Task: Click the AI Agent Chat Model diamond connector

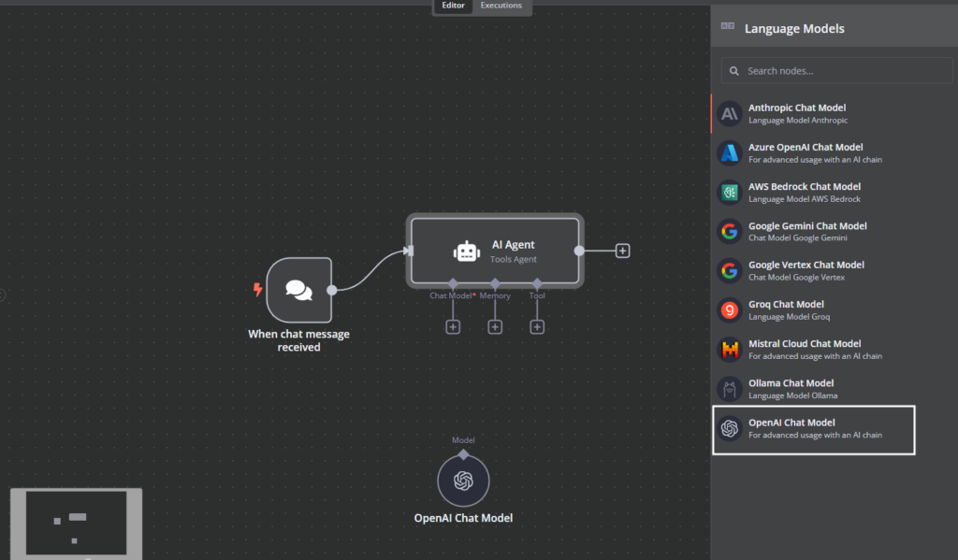Action: tap(453, 282)
